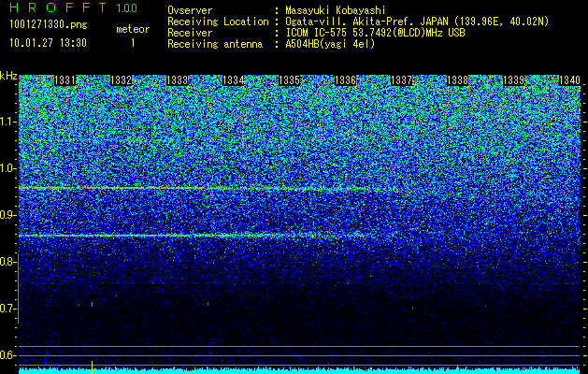Viewport: 588px width, 374px height.
Task: Click the file name 1001271330.png
Action: 49,24
